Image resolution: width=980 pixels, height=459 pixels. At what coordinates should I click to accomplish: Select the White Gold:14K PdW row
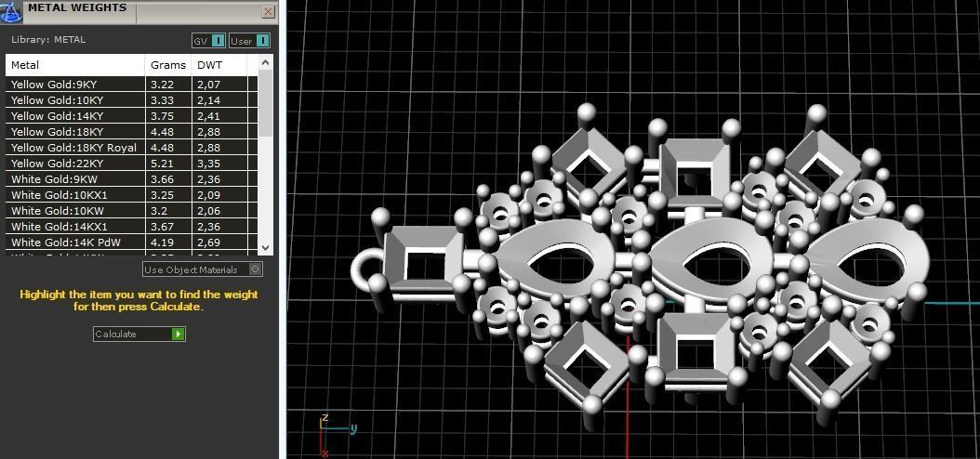(x=131, y=243)
